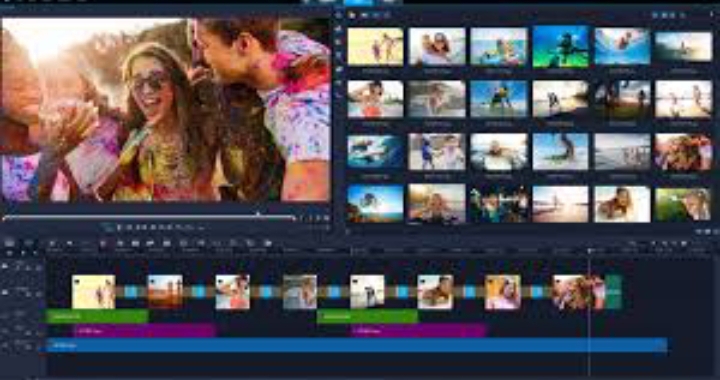Open the track manager dropdown above the track headers
The width and height of the screenshot is (720, 380).
[10, 253]
